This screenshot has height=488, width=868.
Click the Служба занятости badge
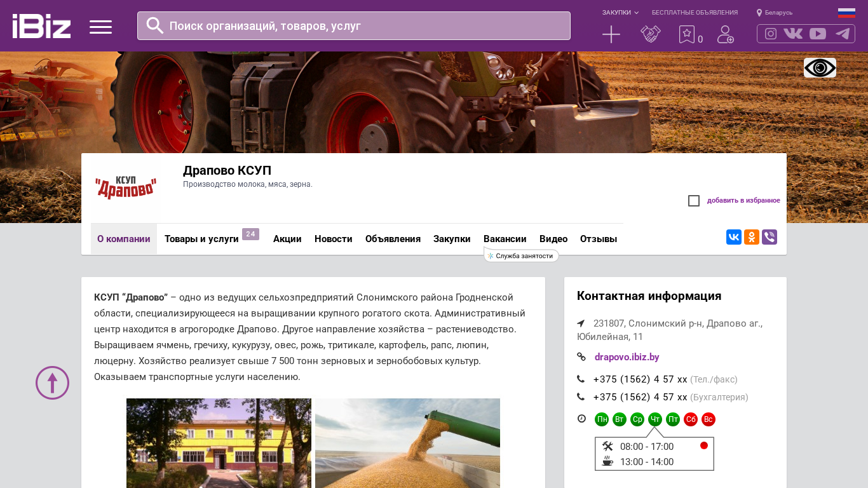[x=521, y=255]
